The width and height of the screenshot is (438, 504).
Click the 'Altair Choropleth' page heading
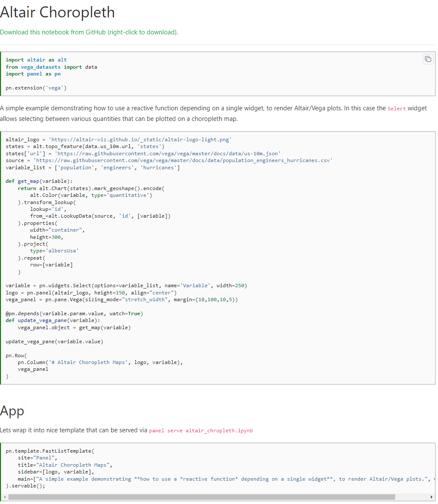(57, 12)
